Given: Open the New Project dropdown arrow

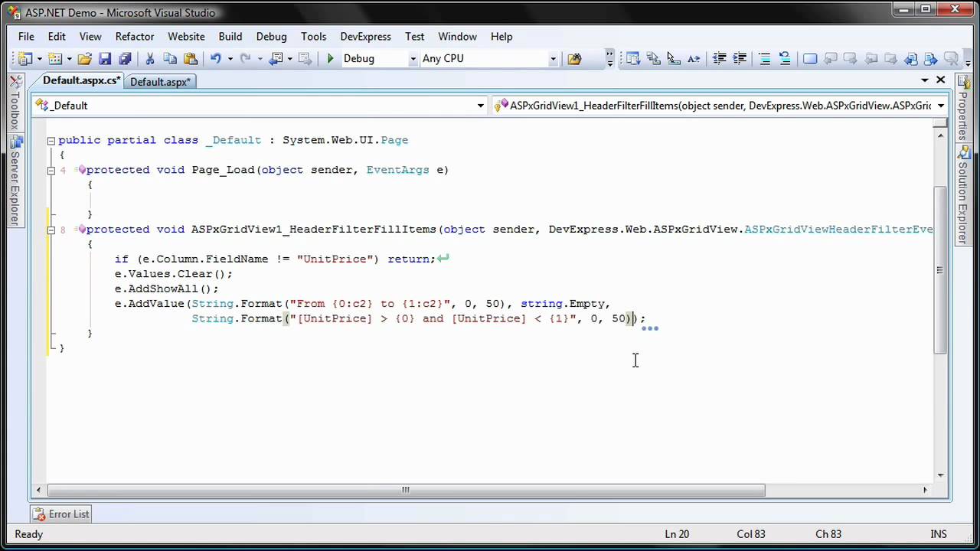Looking at the screenshot, I should coord(38,59).
